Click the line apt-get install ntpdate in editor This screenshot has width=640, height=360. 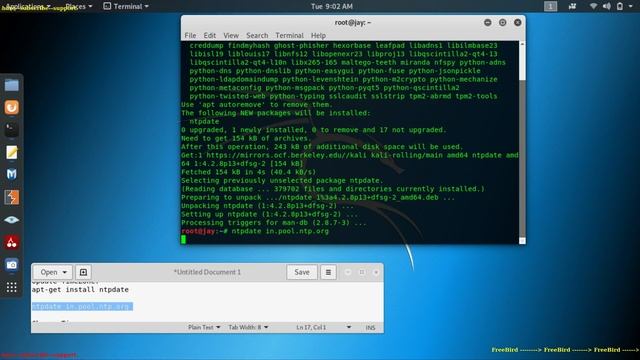pyautogui.click(x=80, y=289)
